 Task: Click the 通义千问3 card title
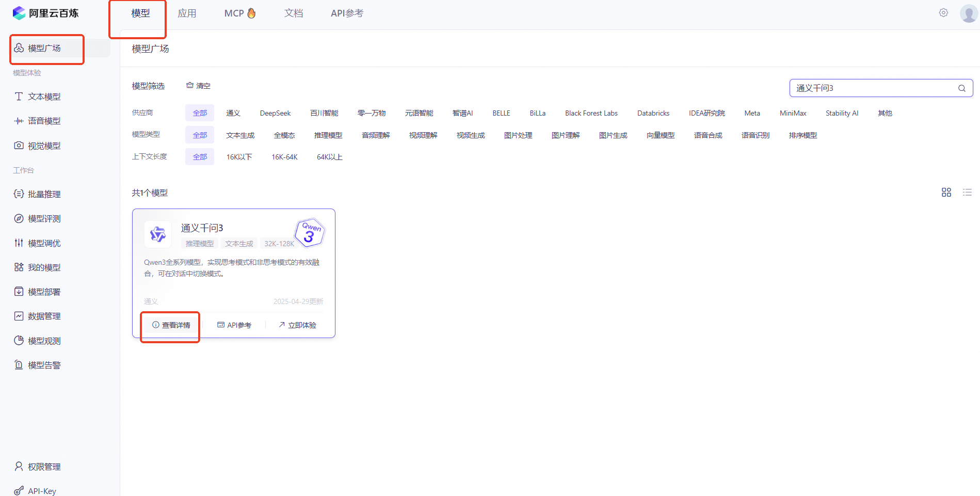[x=202, y=228]
